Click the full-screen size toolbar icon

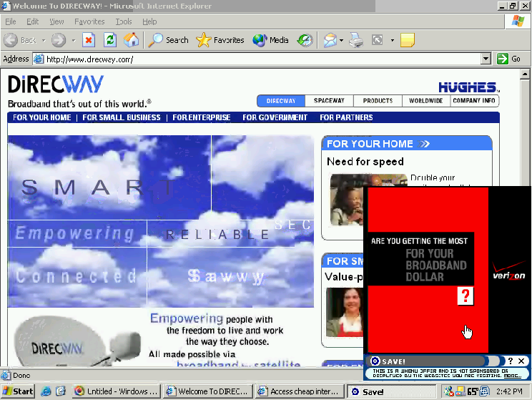[378, 40]
